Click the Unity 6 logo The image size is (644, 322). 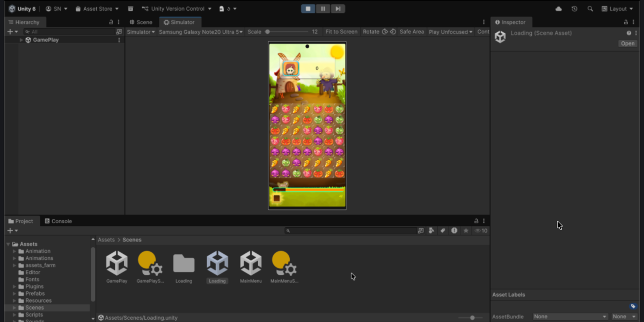point(21,9)
